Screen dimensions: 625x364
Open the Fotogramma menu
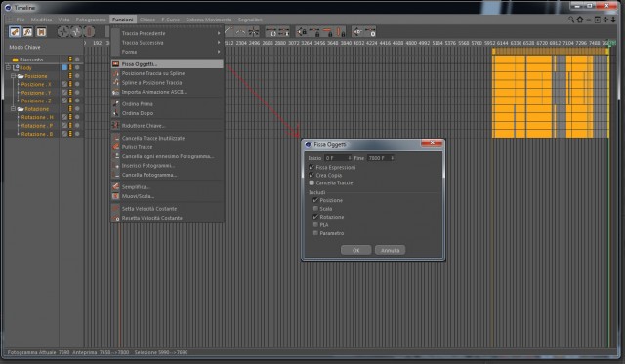point(91,20)
